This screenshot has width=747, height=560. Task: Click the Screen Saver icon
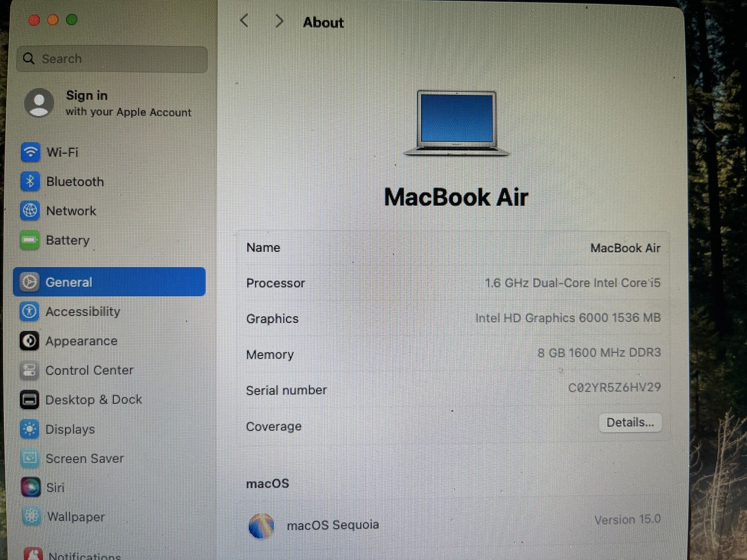[x=30, y=459]
